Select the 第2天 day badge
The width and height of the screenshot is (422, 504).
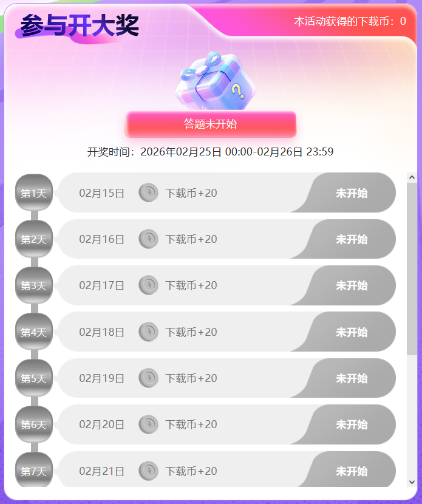click(x=34, y=239)
